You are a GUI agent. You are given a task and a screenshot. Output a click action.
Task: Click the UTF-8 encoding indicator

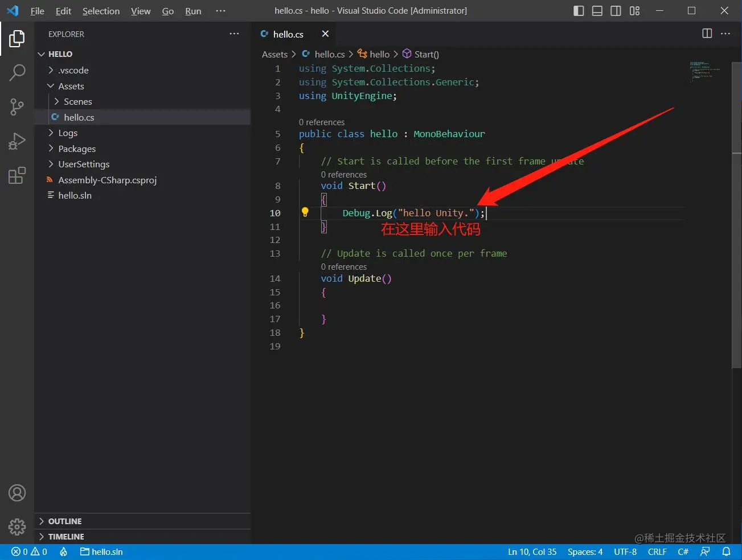point(625,551)
